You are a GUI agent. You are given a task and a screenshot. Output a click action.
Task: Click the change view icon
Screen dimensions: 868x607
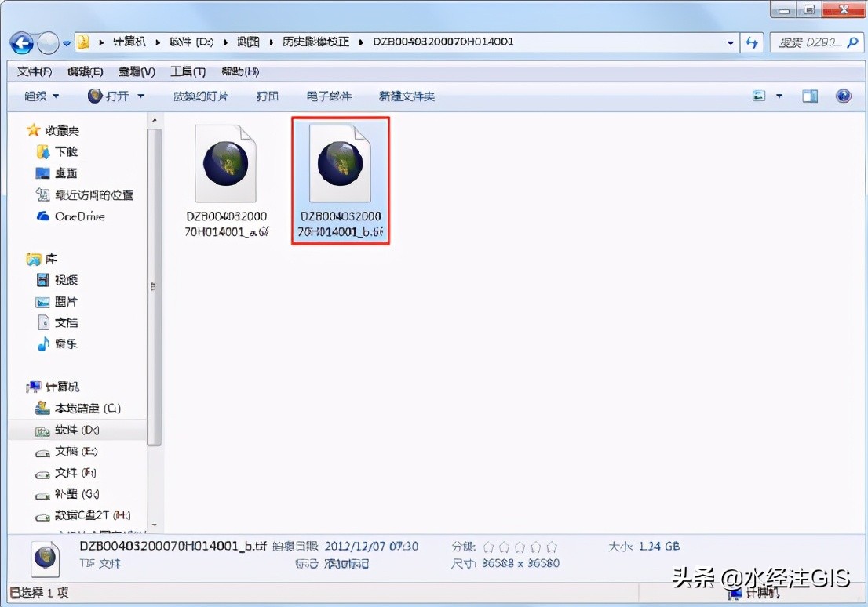click(x=759, y=96)
